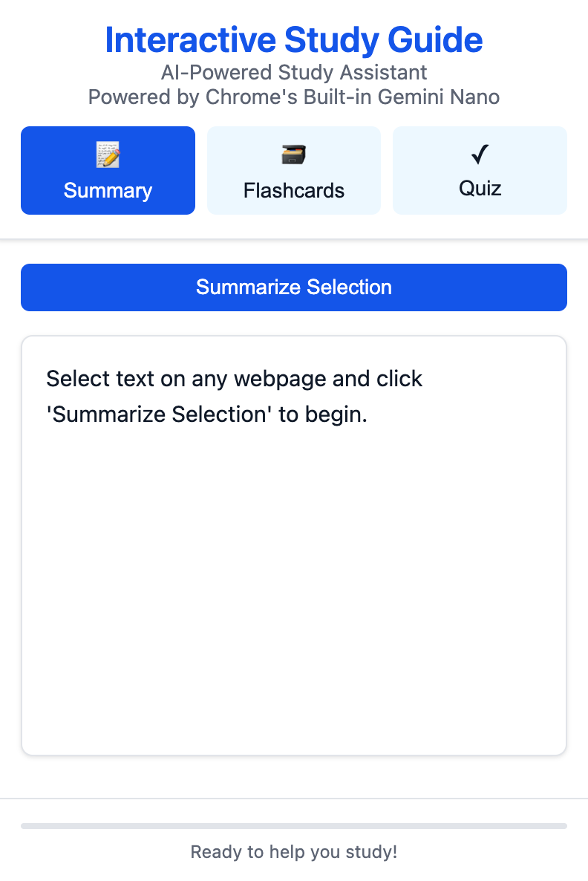
Task: Click the Summarize Selection button
Action: pos(293,287)
